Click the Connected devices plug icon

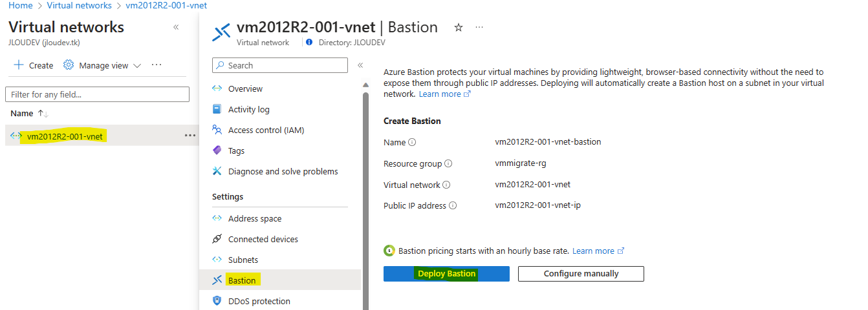pos(217,239)
